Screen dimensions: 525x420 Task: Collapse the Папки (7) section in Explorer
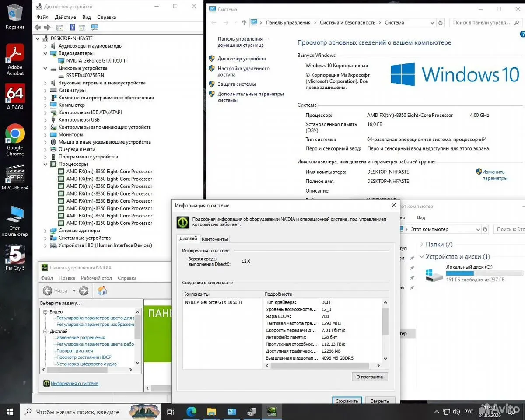click(421, 244)
